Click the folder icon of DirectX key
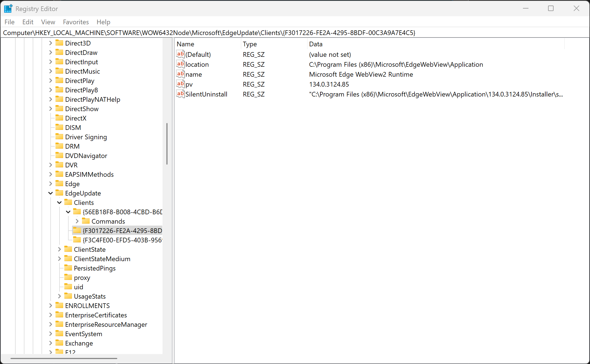 59,118
